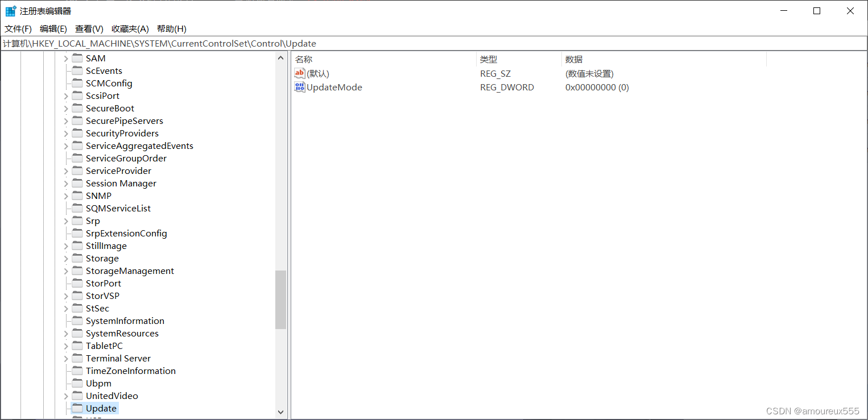Expand the SAM key
This screenshot has height=420, width=868.
pyautogui.click(x=65, y=59)
